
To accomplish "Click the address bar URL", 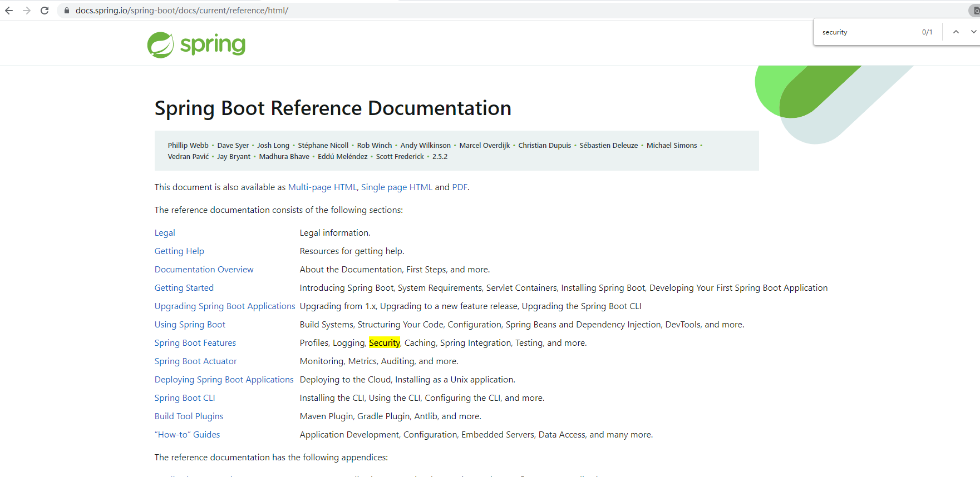I will (x=182, y=11).
